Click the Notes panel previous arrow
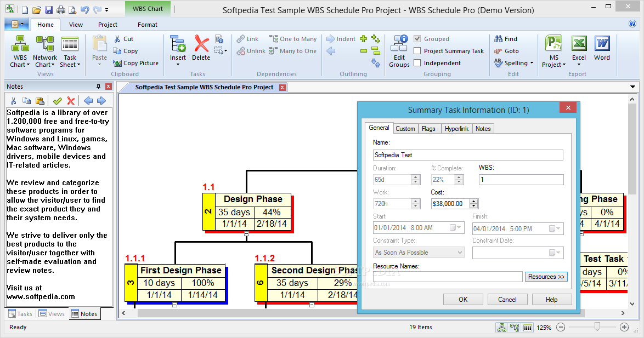Viewport: 644px width, 338px height. pos(88,100)
